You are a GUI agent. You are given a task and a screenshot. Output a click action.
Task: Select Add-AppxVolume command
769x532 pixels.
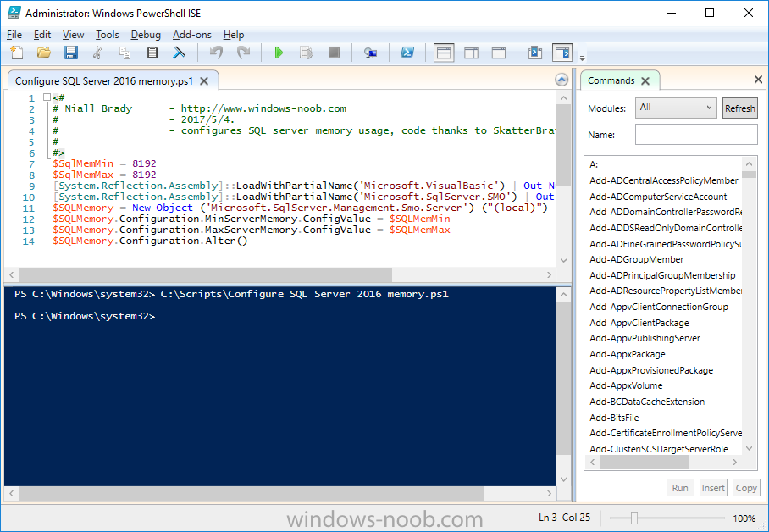(626, 385)
